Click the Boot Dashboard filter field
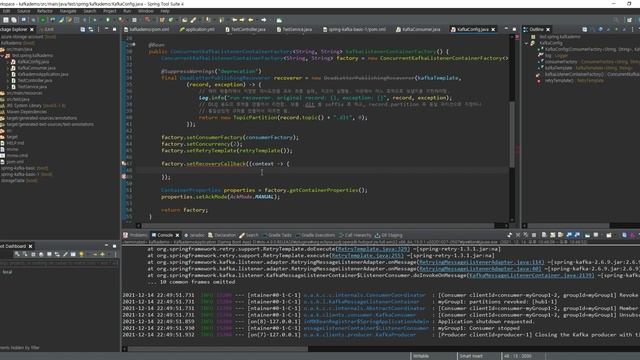 tap(59, 263)
